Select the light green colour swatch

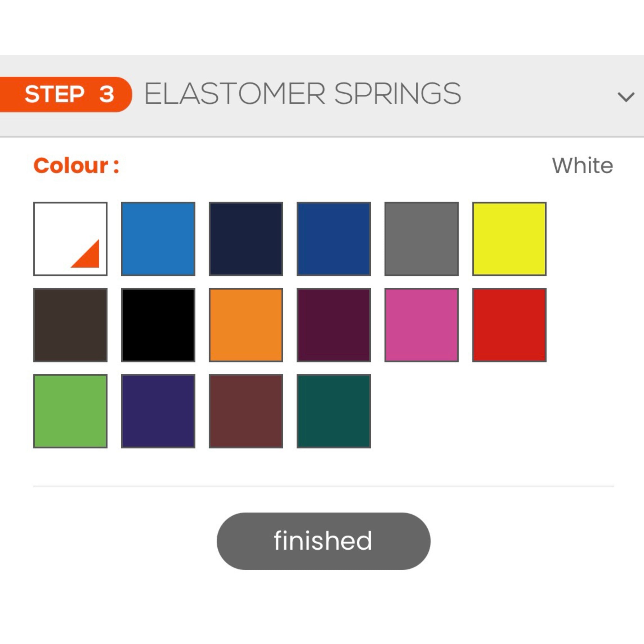pos(70,411)
